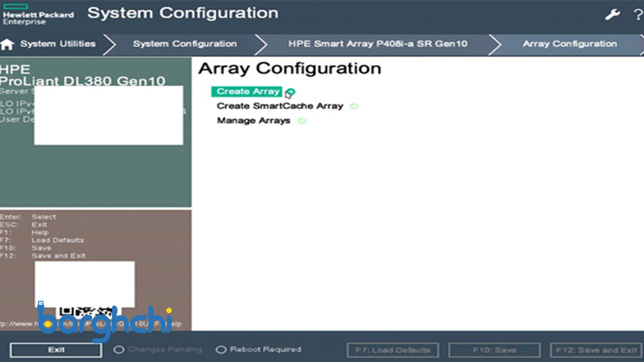Image resolution: width=644 pixels, height=362 pixels.
Task: Open the Create Array option
Action: point(248,91)
